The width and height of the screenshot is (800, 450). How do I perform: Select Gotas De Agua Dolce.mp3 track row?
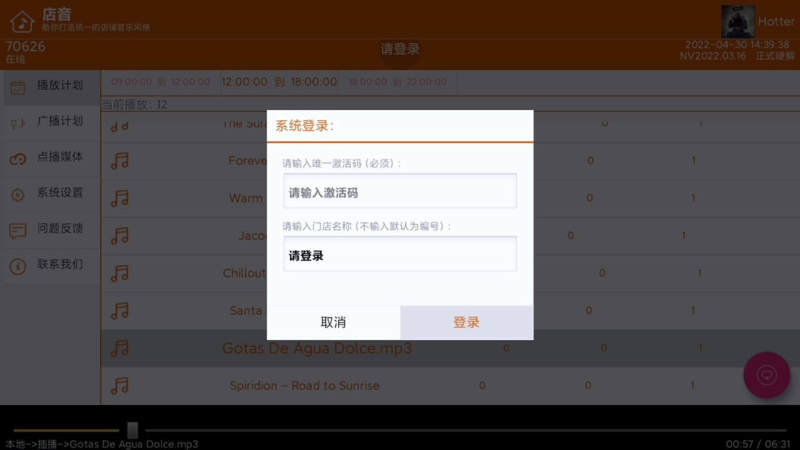click(316, 349)
